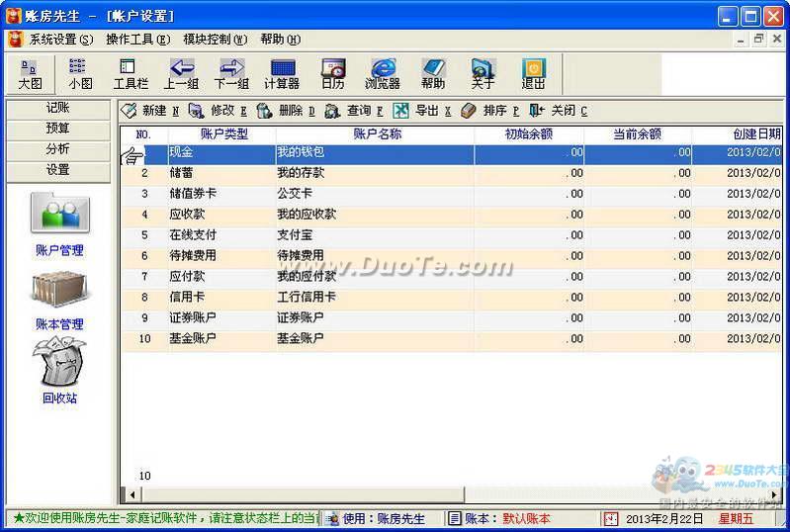Expand the 记账 sidebar section
Image resolution: width=790 pixels, height=532 pixels.
tap(58, 108)
